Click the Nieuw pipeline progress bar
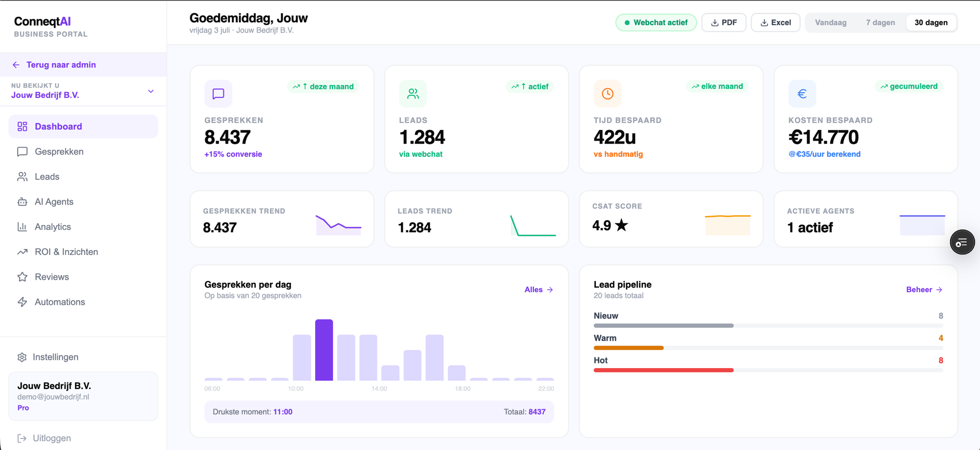The height and width of the screenshot is (450, 980). pyautogui.click(x=768, y=325)
